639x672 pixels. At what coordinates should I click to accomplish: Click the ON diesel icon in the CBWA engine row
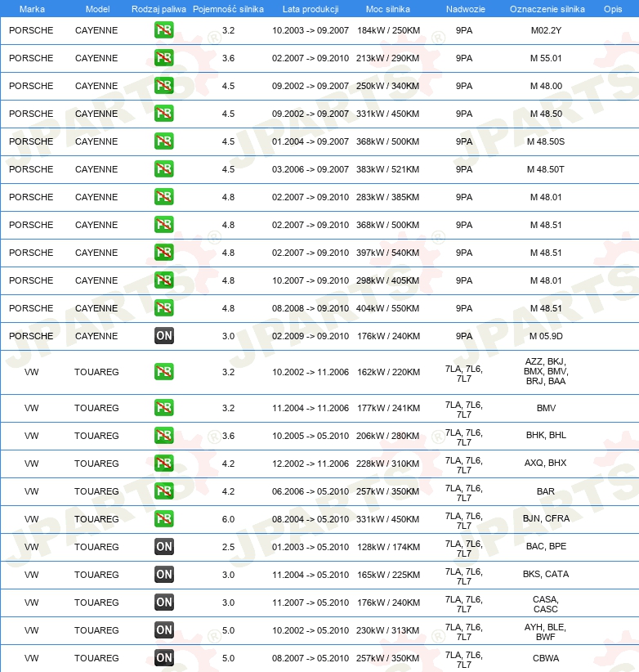click(164, 658)
